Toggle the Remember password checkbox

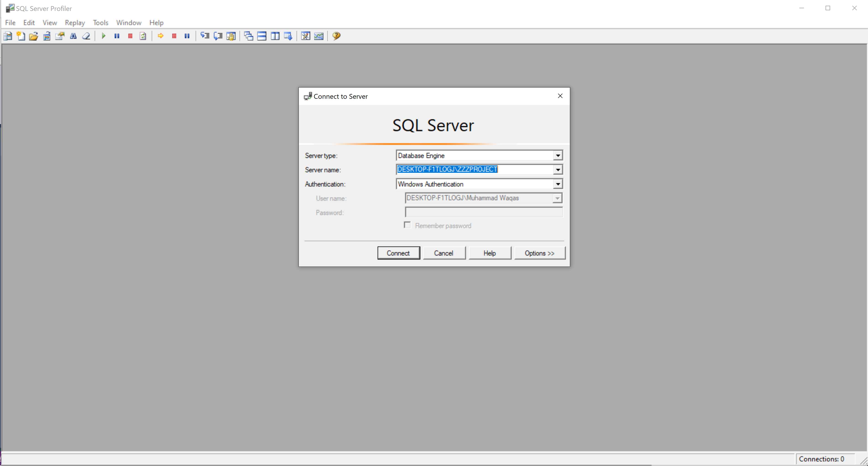(407, 225)
